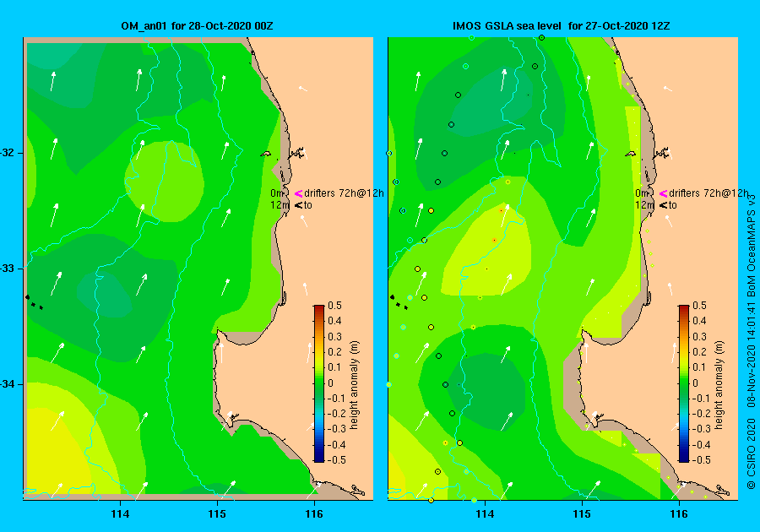Click the right panel's height anomaly colorbar

click(683, 383)
